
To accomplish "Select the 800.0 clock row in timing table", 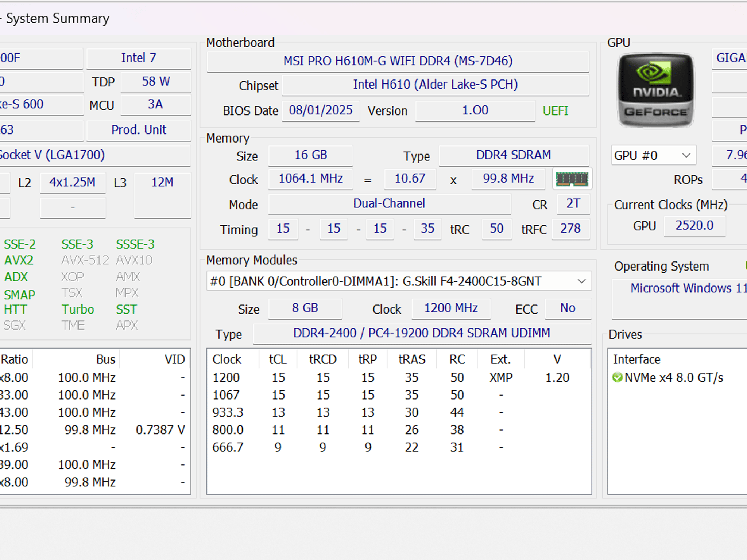I will pos(399,430).
